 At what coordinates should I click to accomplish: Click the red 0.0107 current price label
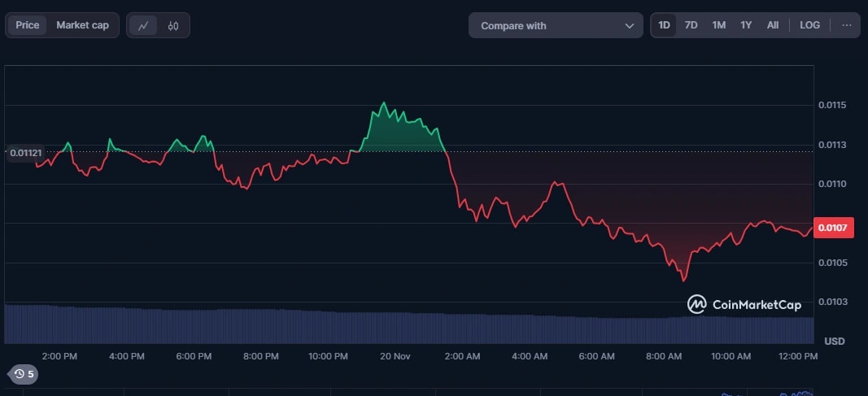coord(833,228)
